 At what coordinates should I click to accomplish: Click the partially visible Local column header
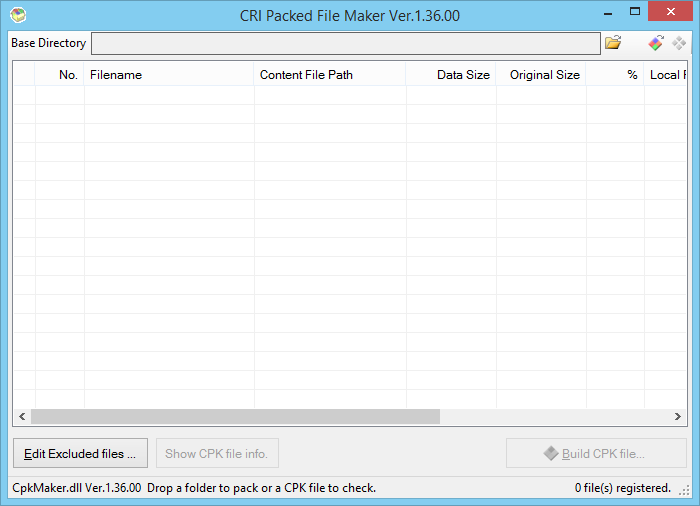tap(666, 75)
